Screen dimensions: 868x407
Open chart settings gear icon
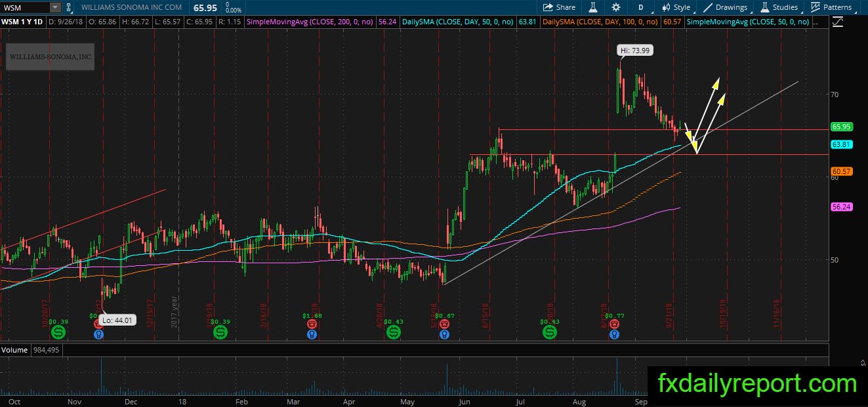[615, 7]
